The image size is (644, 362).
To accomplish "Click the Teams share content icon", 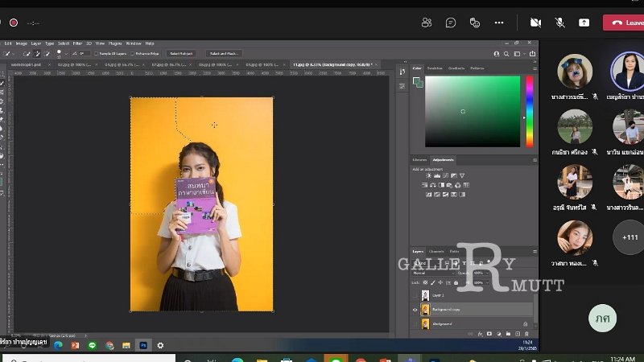I will pyautogui.click(x=584, y=23).
